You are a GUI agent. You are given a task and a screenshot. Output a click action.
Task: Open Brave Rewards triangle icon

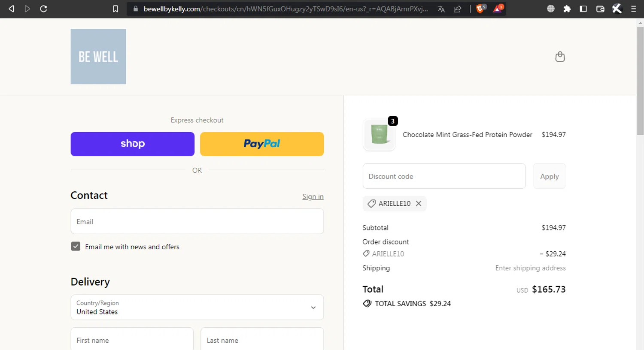pos(498,8)
